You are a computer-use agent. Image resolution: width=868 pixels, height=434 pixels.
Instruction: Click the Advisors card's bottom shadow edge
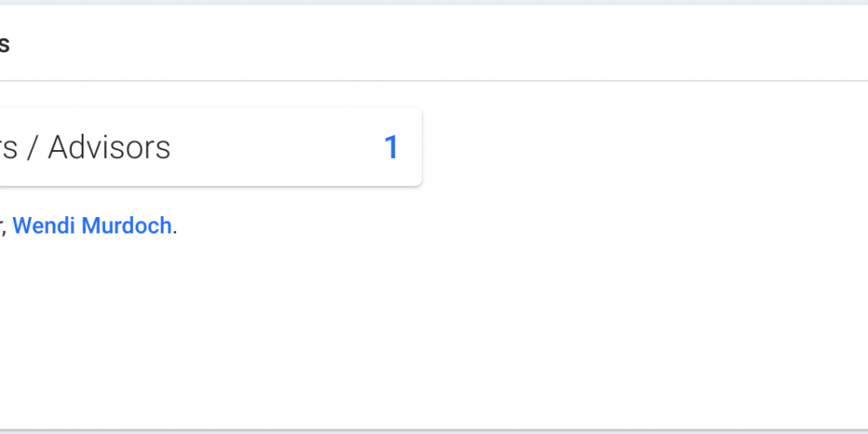click(208, 186)
